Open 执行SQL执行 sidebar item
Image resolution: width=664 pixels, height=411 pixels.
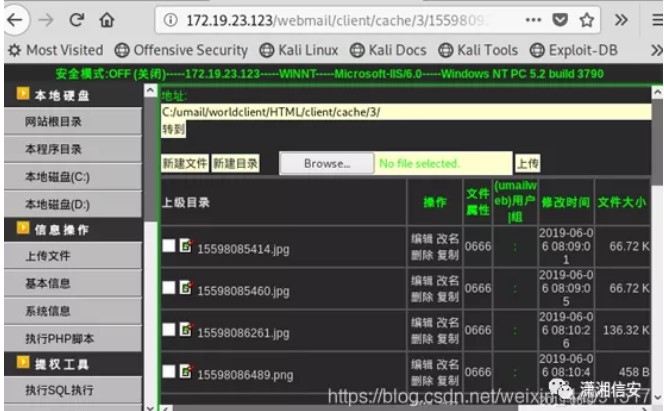click(x=73, y=390)
